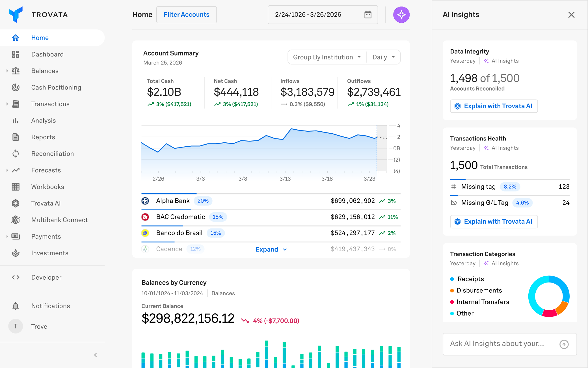Open Notifications bell in sidebar
The image size is (588, 368).
(x=16, y=306)
